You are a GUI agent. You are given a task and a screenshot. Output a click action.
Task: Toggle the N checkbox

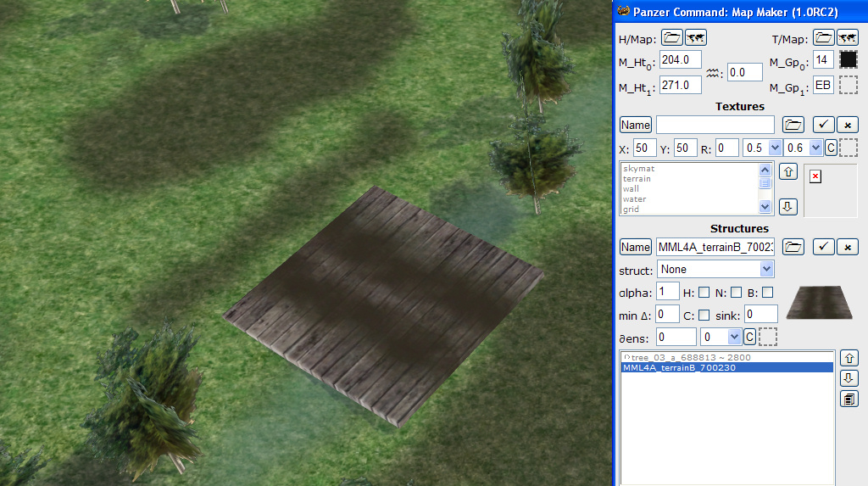coord(737,293)
